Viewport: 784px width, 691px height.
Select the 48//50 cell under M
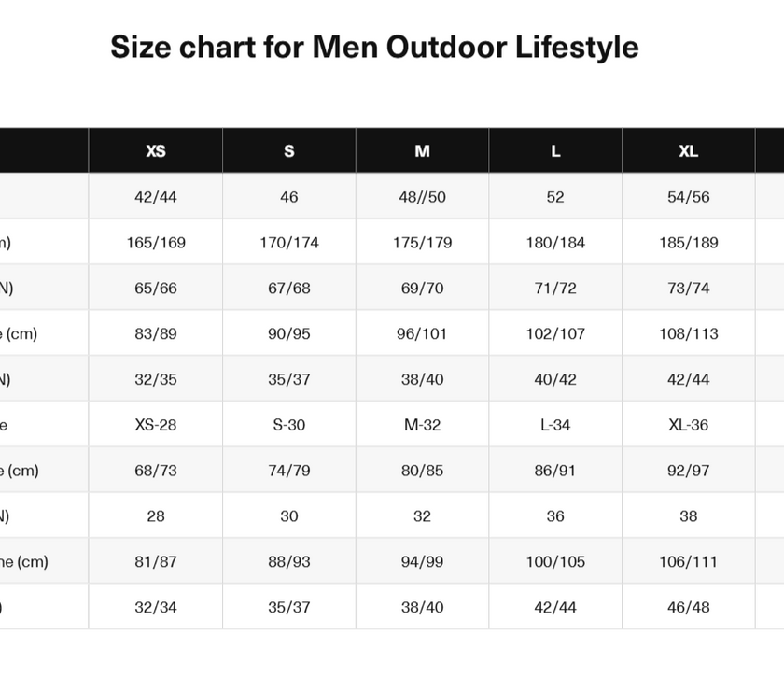point(422,197)
